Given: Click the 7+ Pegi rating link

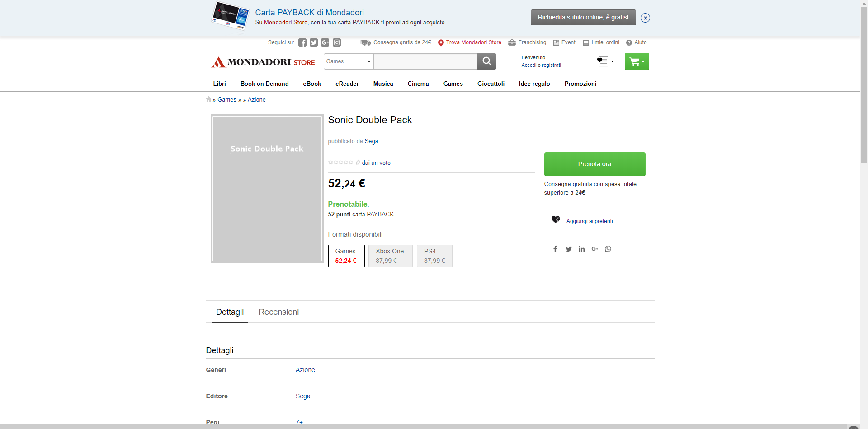Looking at the screenshot, I should click(299, 422).
